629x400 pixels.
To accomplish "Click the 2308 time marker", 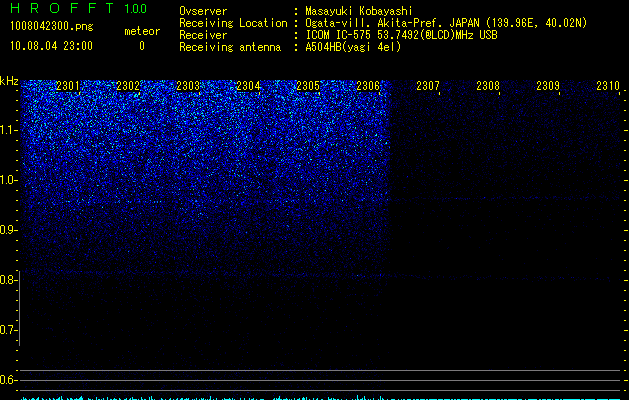I will click(x=488, y=86).
